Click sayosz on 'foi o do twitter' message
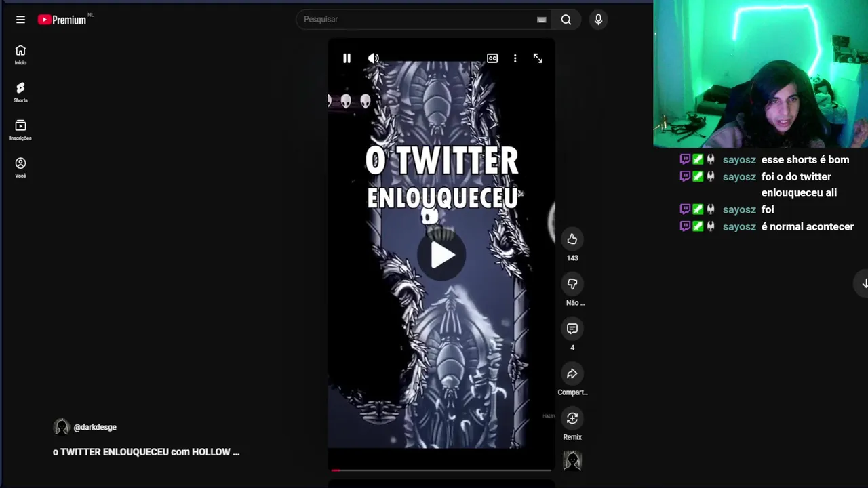The image size is (868, 488). click(739, 177)
